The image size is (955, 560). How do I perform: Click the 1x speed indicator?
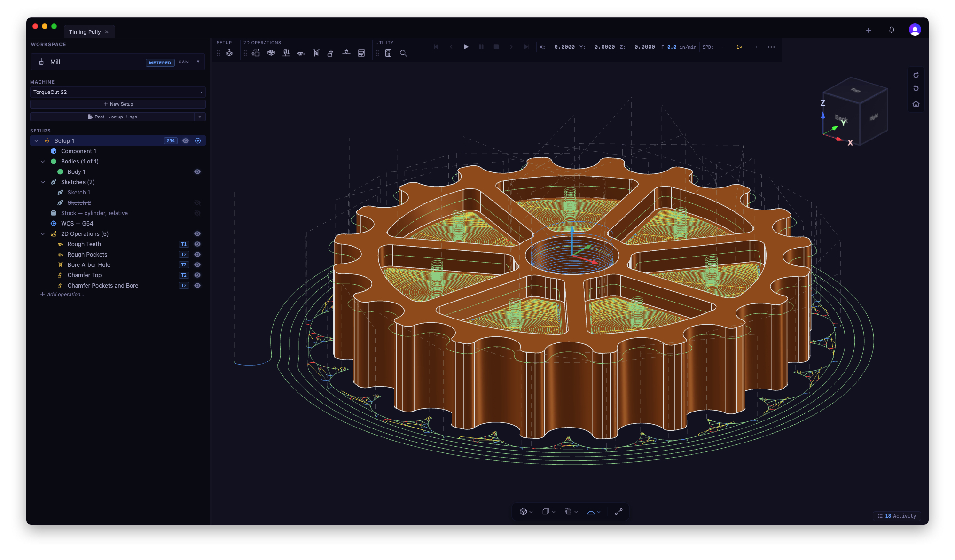(x=739, y=47)
